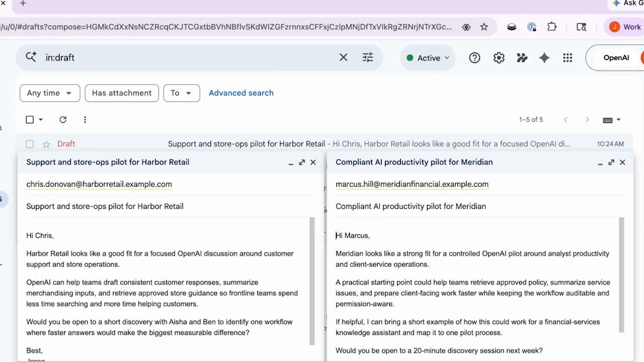Open the browser extensions puzzle icon

tap(552, 27)
